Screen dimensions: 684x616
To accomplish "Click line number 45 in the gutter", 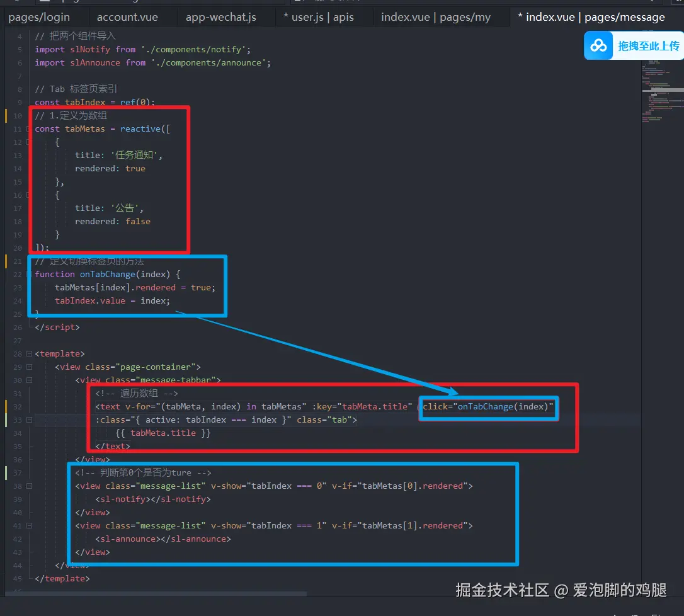I will tap(18, 579).
